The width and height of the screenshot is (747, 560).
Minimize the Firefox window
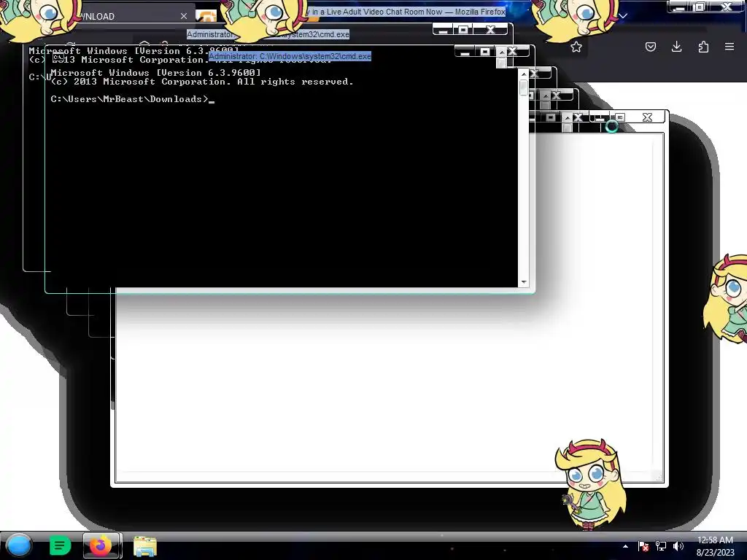click(x=679, y=7)
